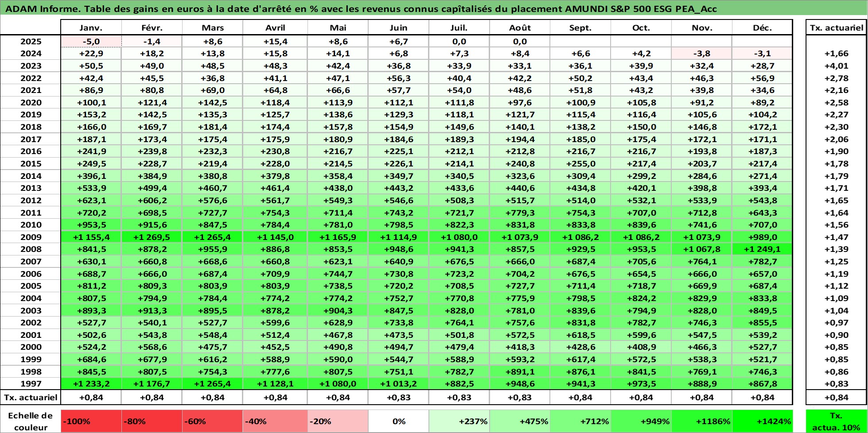This screenshot has width=868, height=433.
Task: Click the +255,0 cell in September 2015
Action: [580, 164]
